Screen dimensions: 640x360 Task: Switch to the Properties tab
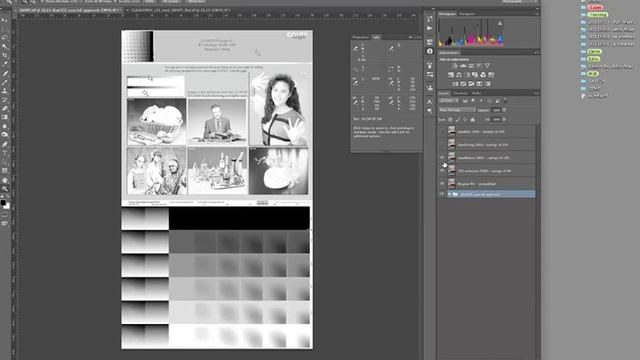(x=360, y=37)
